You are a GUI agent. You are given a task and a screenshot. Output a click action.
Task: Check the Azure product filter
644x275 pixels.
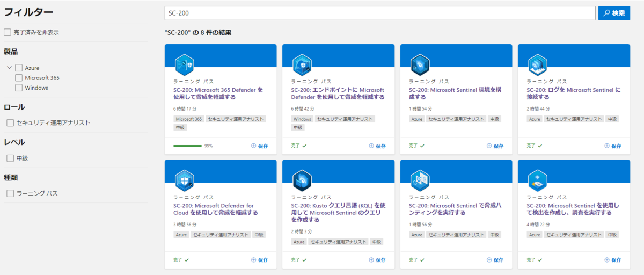click(19, 68)
